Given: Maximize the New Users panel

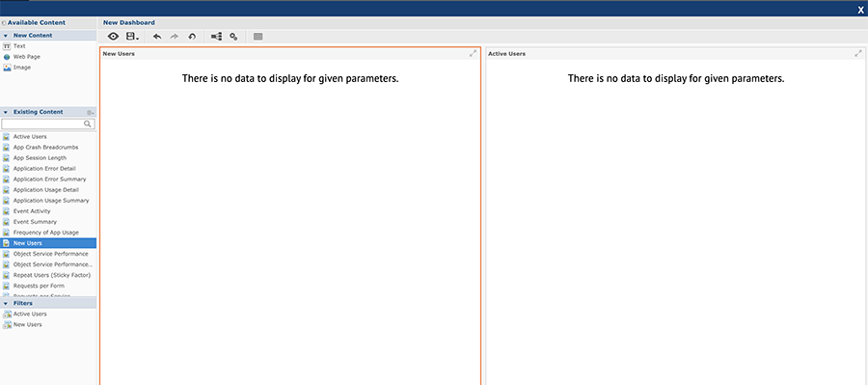Looking at the screenshot, I should (x=473, y=54).
